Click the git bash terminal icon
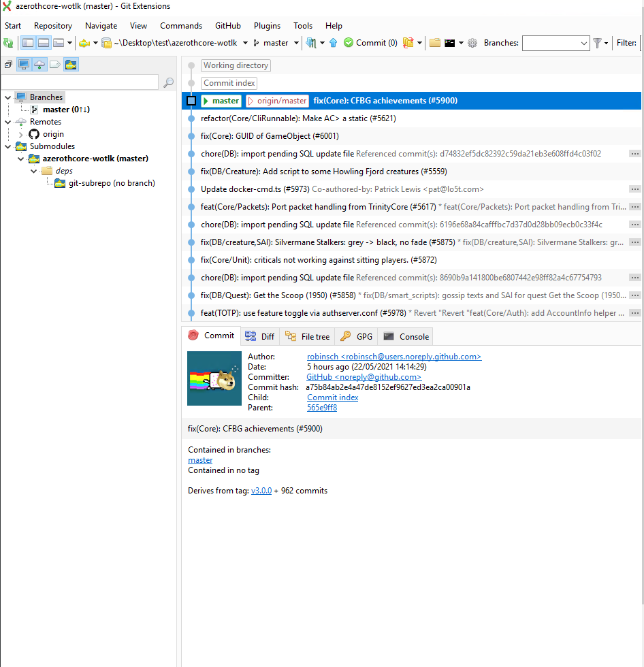644x667 pixels. (x=449, y=42)
